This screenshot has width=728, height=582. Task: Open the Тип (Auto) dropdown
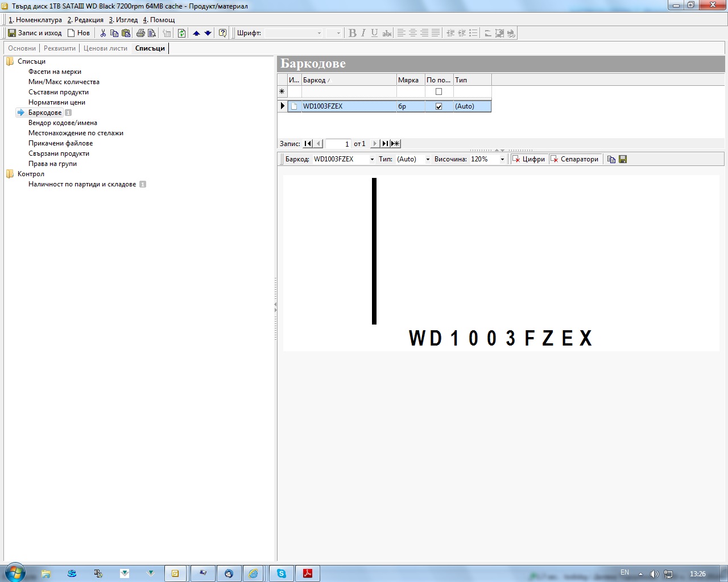pos(428,159)
